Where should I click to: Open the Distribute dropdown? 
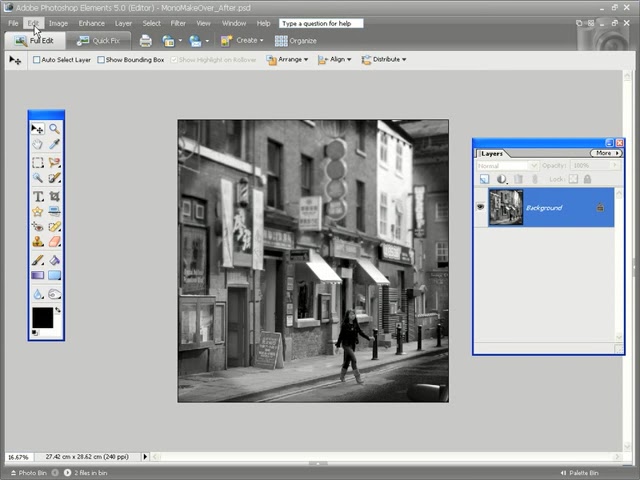pyautogui.click(x=384, y=60)
